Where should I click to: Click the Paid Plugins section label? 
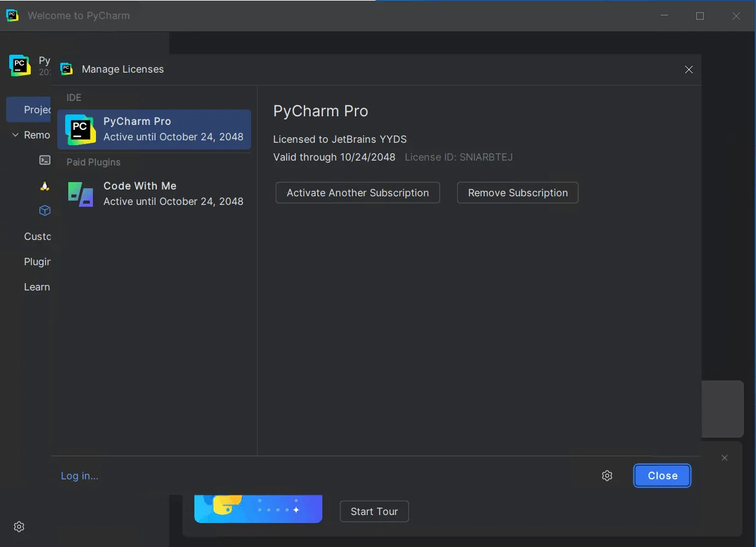coord(94,162)
